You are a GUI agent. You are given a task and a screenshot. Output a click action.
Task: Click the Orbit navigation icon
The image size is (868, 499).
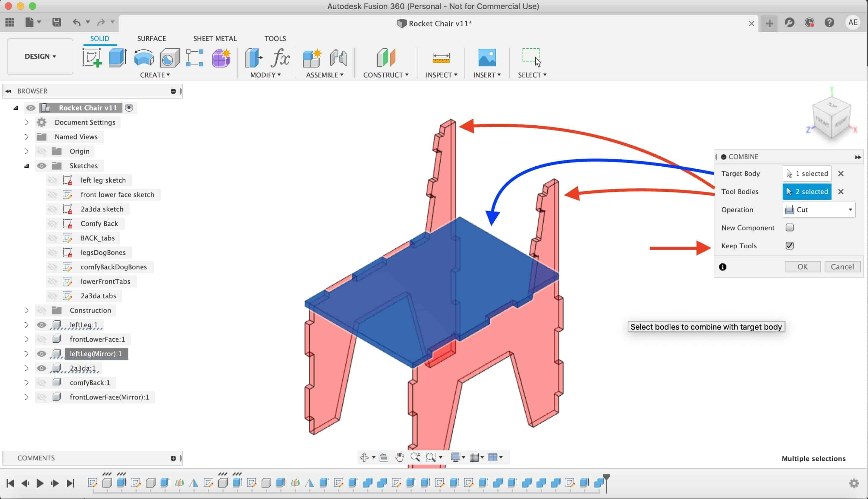point(364,457)
